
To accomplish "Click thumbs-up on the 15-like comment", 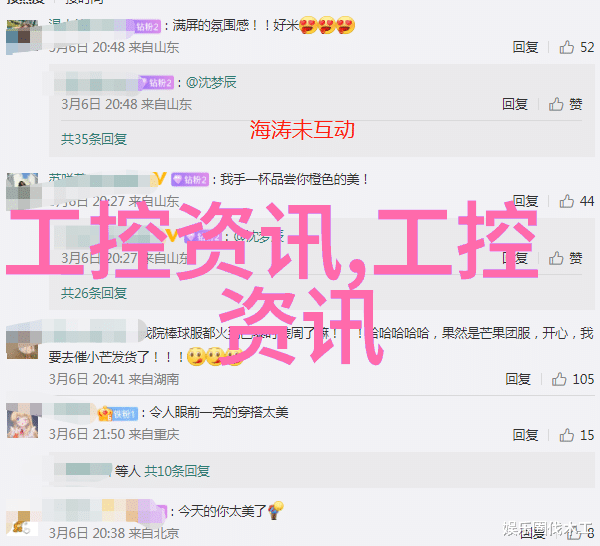I will tap(567, 435).
